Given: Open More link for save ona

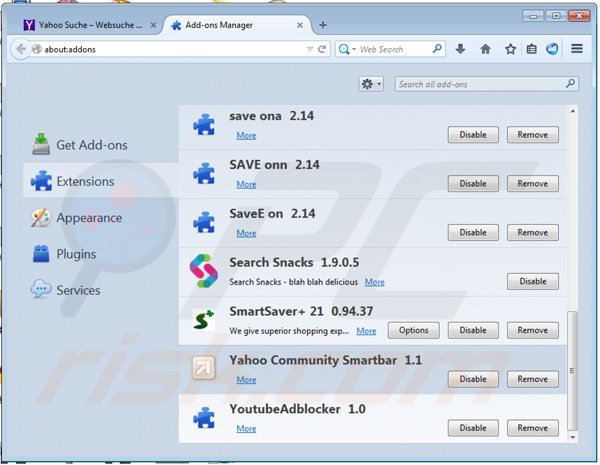Looking at the screenshot, I should 246,135.
